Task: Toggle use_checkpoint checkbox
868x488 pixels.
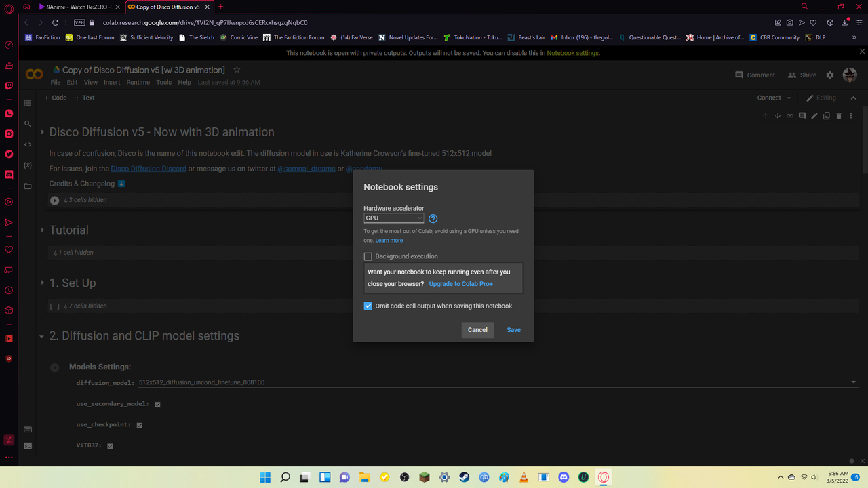Action: tap(140, 425)
